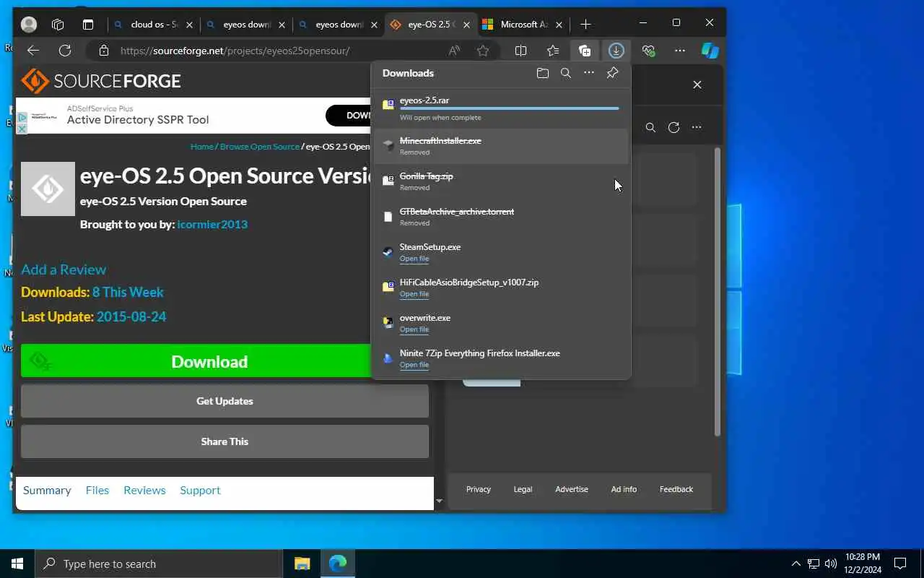Activate the Read aloud icon in the address bar
This screenshot has width=924, height=578.
click(x=454, y=51)
